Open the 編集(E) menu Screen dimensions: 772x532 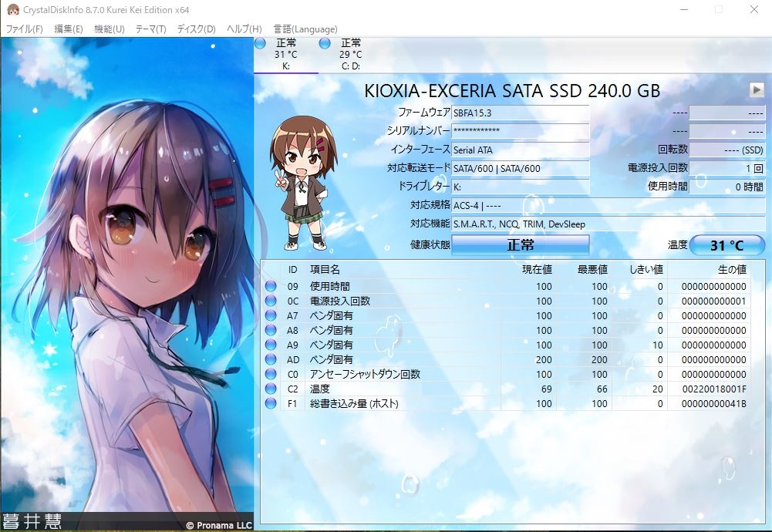[x=69, y=29]
